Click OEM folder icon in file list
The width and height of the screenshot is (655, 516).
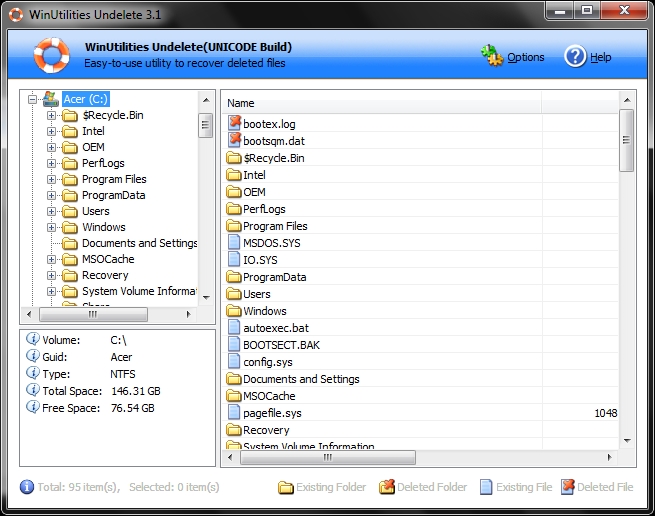coord(234,192)
